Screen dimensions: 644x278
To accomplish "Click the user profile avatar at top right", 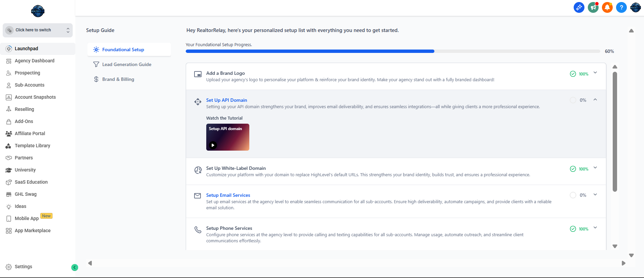I will [x=635, y=7].
